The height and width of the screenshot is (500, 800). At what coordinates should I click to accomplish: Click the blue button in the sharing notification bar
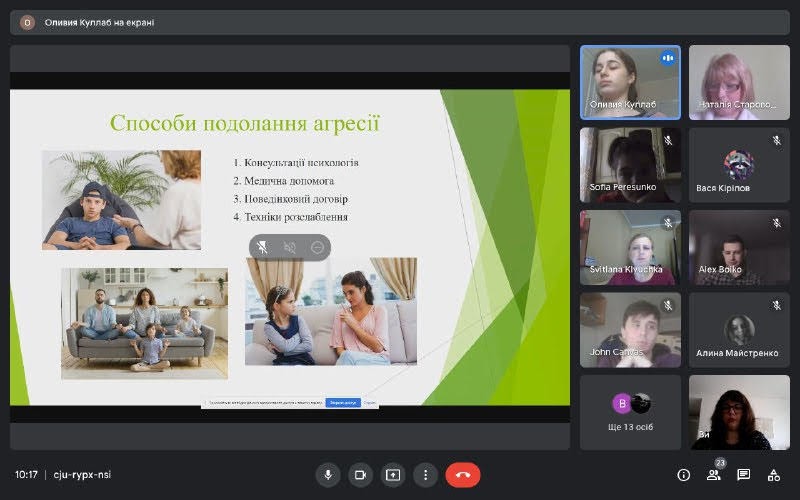coord(343,403)
